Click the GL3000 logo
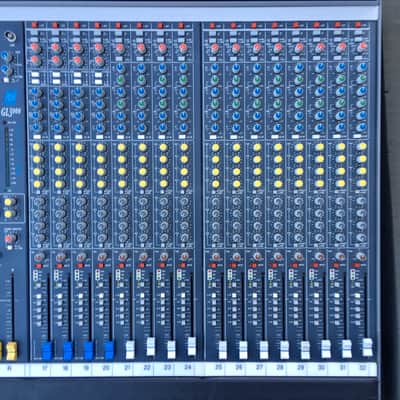The width and height of the screenshot is (400, 400). 10,112
